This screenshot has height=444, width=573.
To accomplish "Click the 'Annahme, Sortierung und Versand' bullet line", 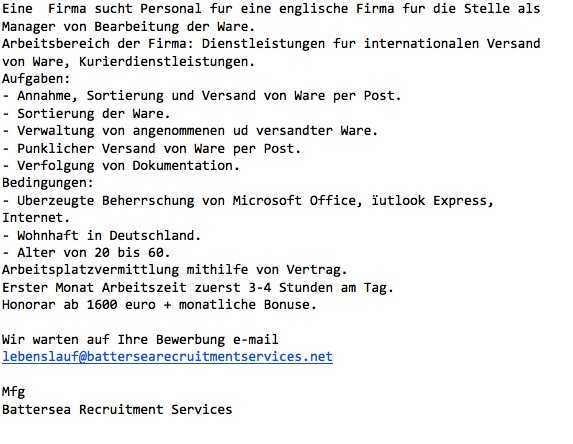I will pos(202,96).
